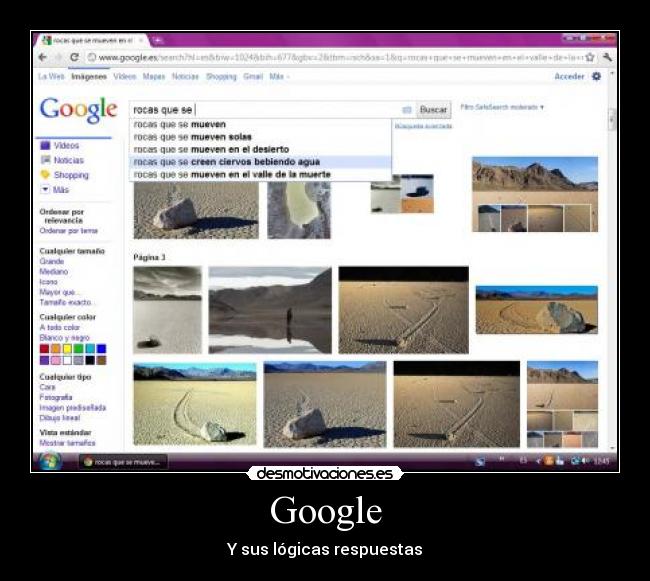Choose 'rocas que se creen ciervos bebiendo agua'
Image resolution: width=650 pixels, height=581 pixels.
pos(260,162)
